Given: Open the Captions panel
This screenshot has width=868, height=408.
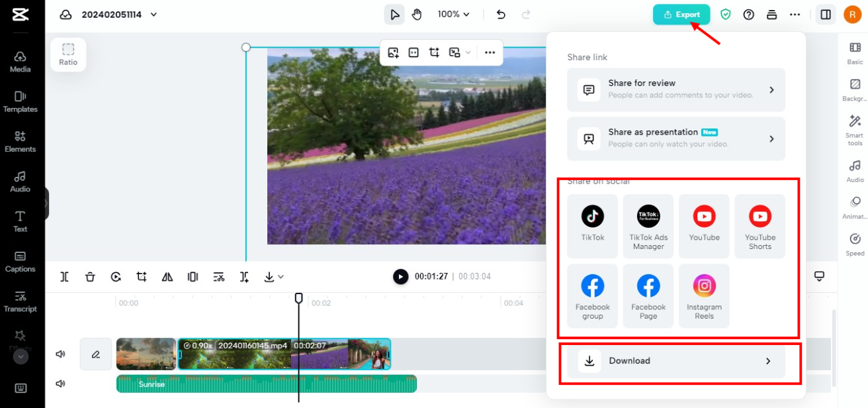Looking at the screenshot, I should [20, 261].
